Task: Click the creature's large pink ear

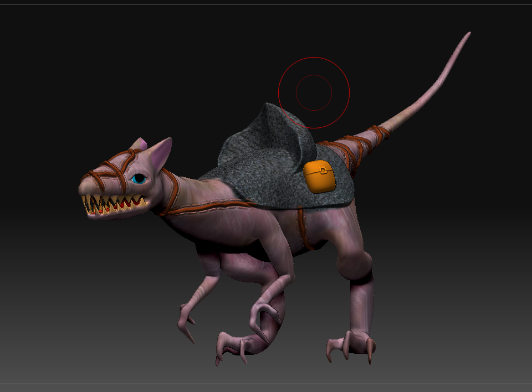Action: tap(161, 154)
